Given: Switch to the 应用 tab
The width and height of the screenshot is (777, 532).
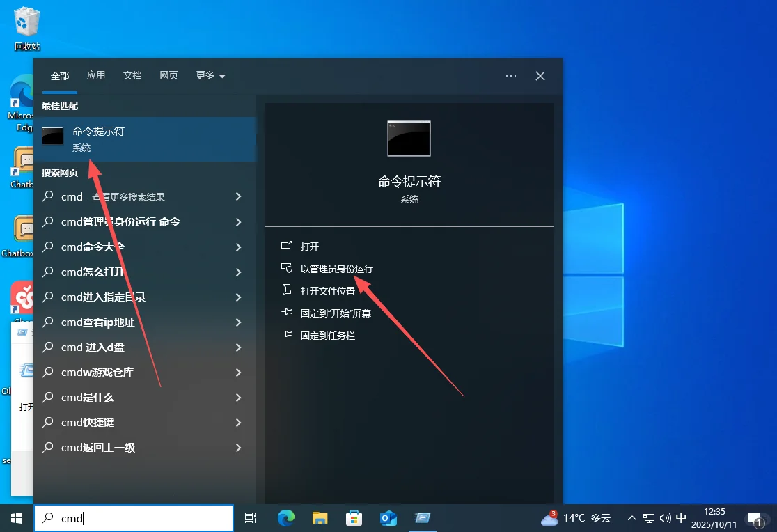Looking at the screenshot, I should [96, 75].
